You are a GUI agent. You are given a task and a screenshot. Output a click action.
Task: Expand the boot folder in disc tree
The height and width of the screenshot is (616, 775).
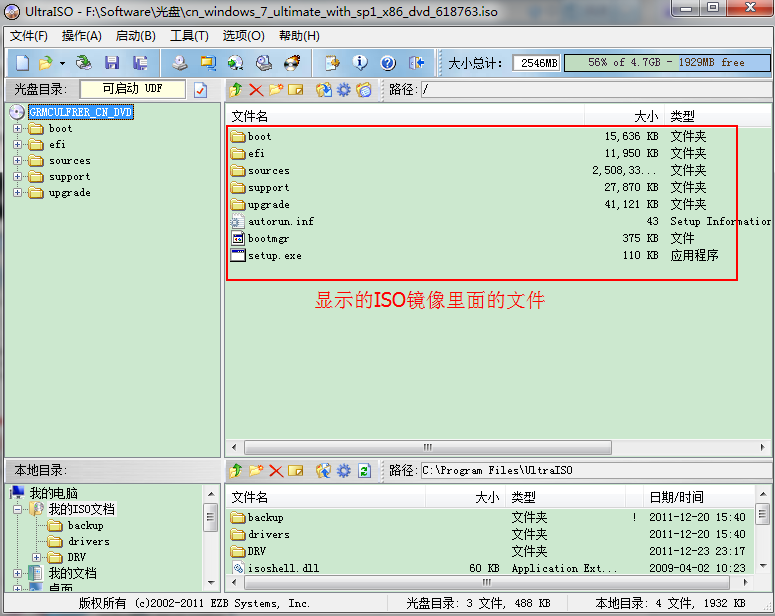pyautogui.click(x=18, y=129)
